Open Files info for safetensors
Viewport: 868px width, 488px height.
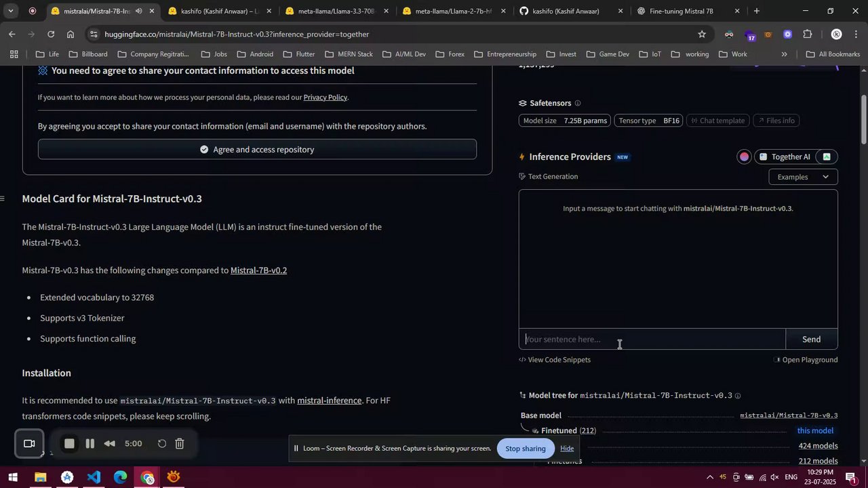tap(776, 121)
